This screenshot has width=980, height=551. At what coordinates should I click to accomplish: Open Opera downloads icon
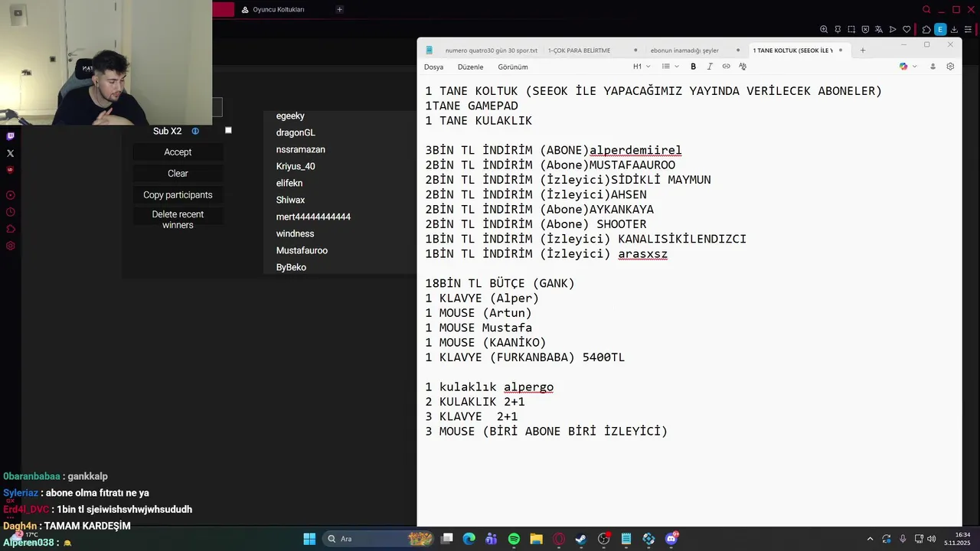[x=954, y=29]
